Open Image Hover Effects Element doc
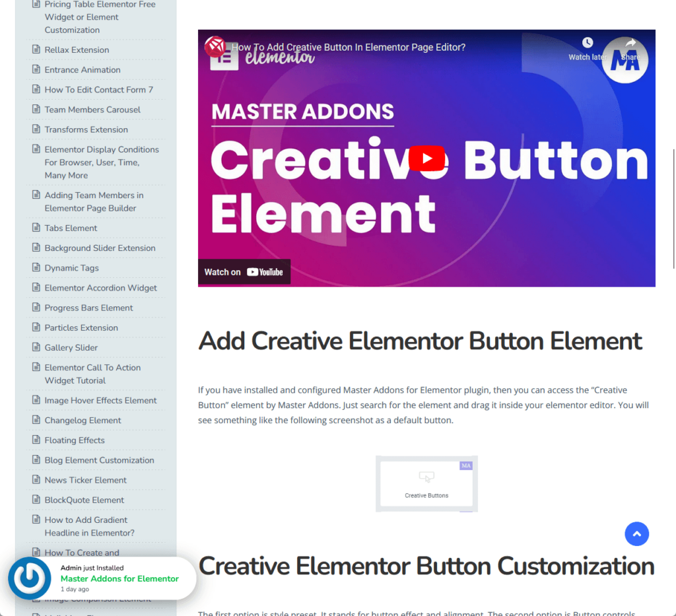The image size is (676, 616). point(100,400)
